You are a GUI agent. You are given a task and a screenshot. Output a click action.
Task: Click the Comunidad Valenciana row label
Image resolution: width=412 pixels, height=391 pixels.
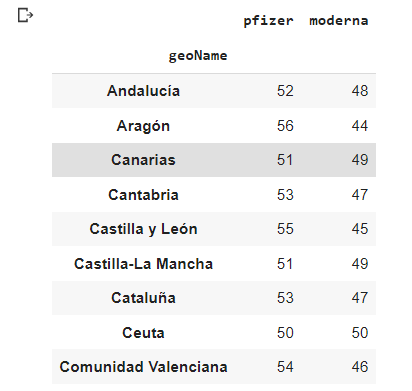coord(143,367)
